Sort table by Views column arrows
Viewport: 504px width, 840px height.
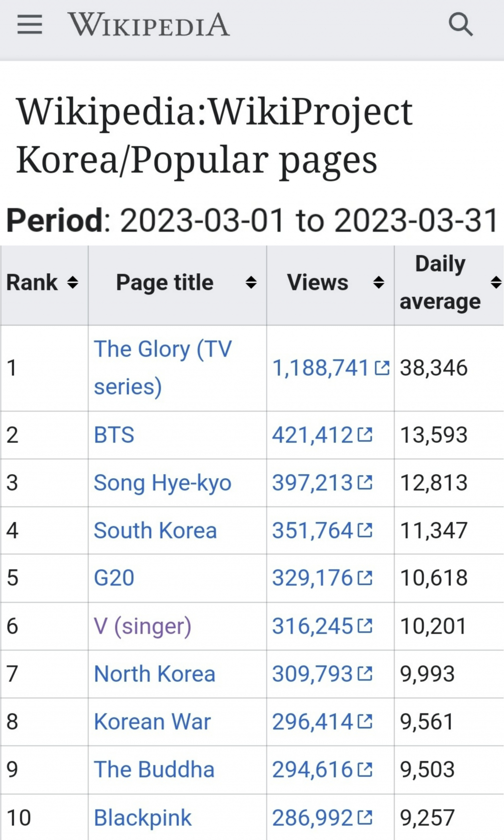(378, 283)
